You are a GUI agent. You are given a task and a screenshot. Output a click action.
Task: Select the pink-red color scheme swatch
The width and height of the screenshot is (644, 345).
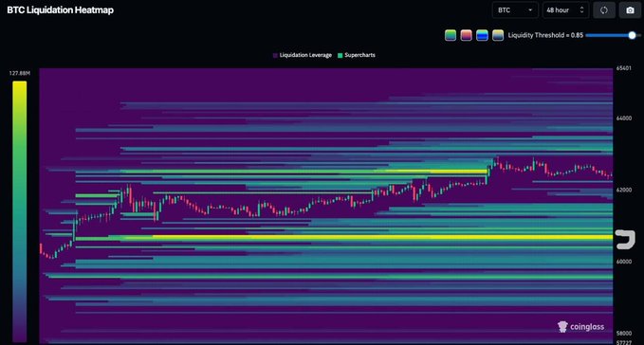[x=466, y=35]
